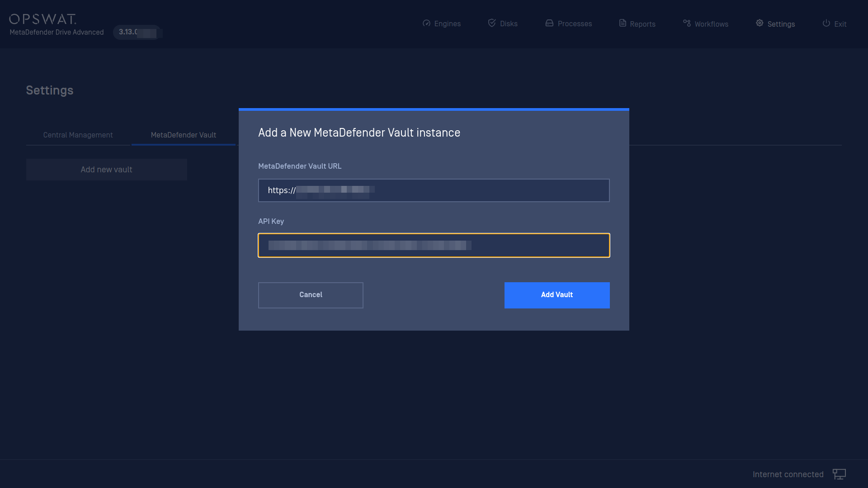Click the MetaDefender Vault URL label

pyautogui.click(x=300, y=166)
